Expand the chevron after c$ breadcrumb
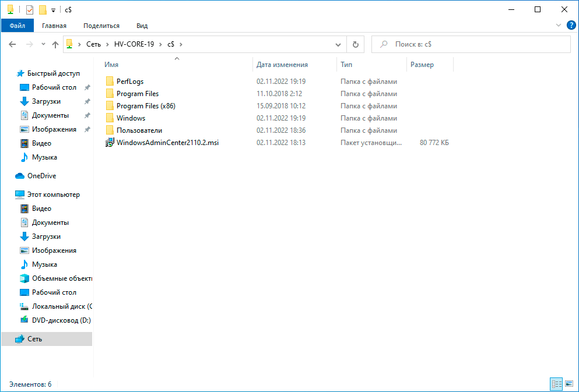The width and height of the screenshot is (579, 392). tap(181, 44)
